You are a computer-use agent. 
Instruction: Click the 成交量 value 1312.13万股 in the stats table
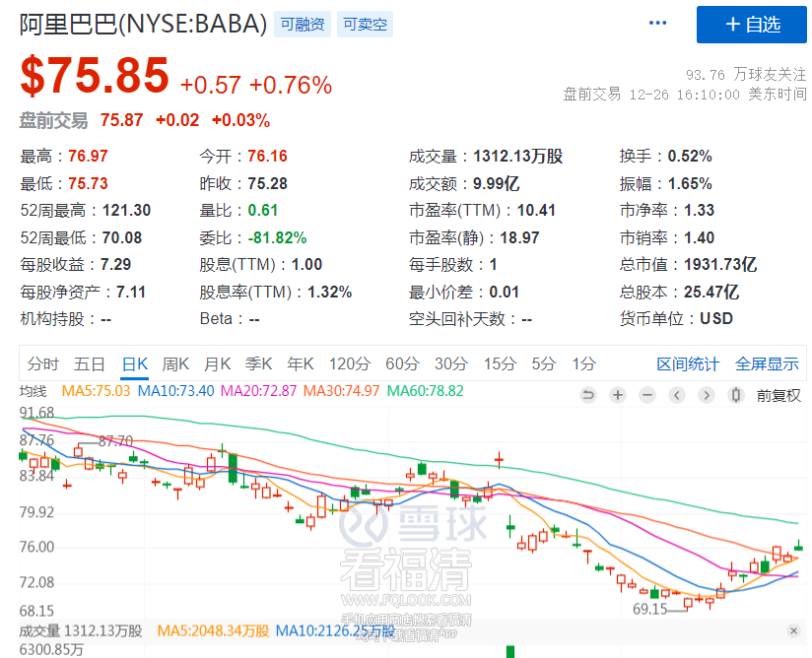coord(518,157)
